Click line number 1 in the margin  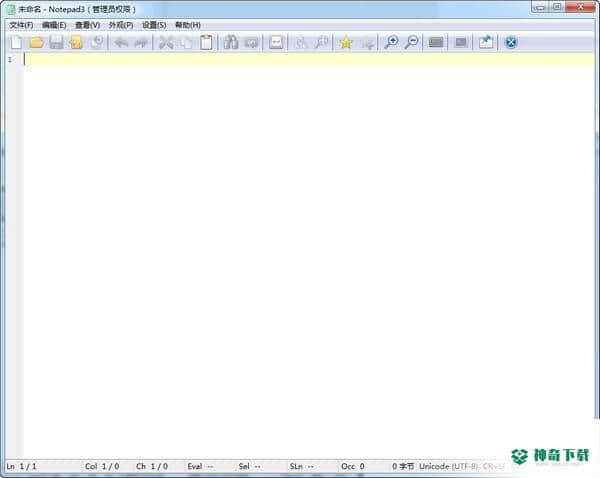[10, 59]
